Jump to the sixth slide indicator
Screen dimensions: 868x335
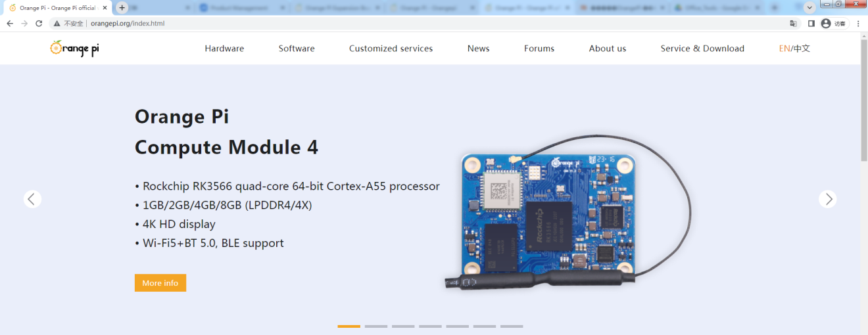(484, 326)
